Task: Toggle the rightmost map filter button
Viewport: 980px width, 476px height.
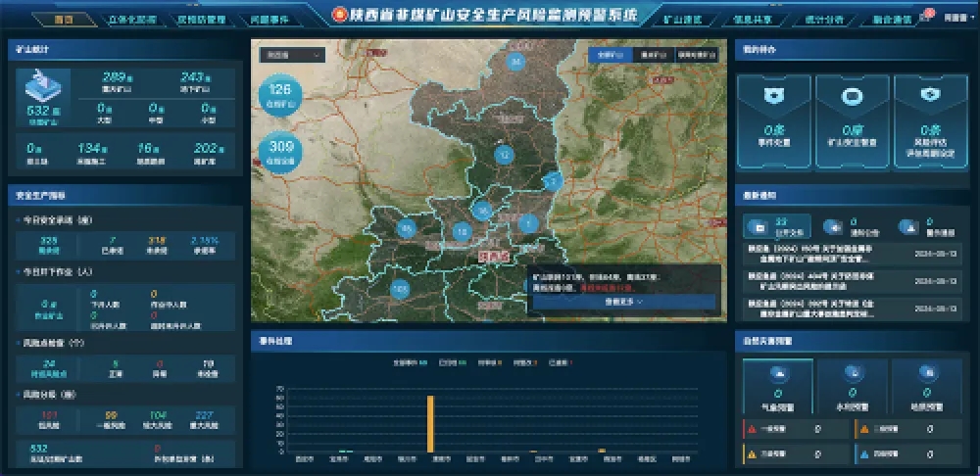Action: [x=697, y=55]
